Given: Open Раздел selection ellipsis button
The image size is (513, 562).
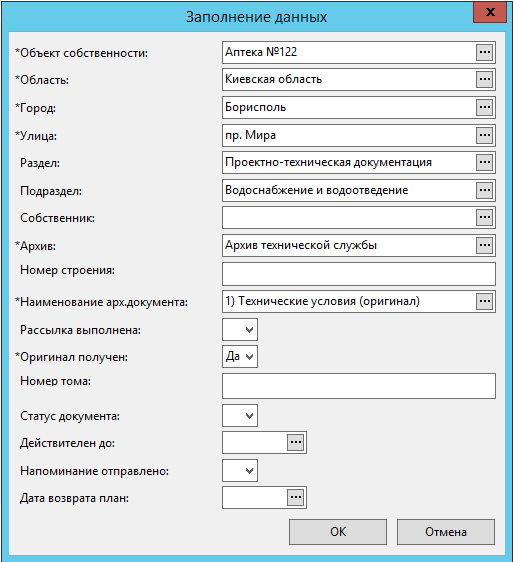Looking at the screenshot, I should (484, 162).
